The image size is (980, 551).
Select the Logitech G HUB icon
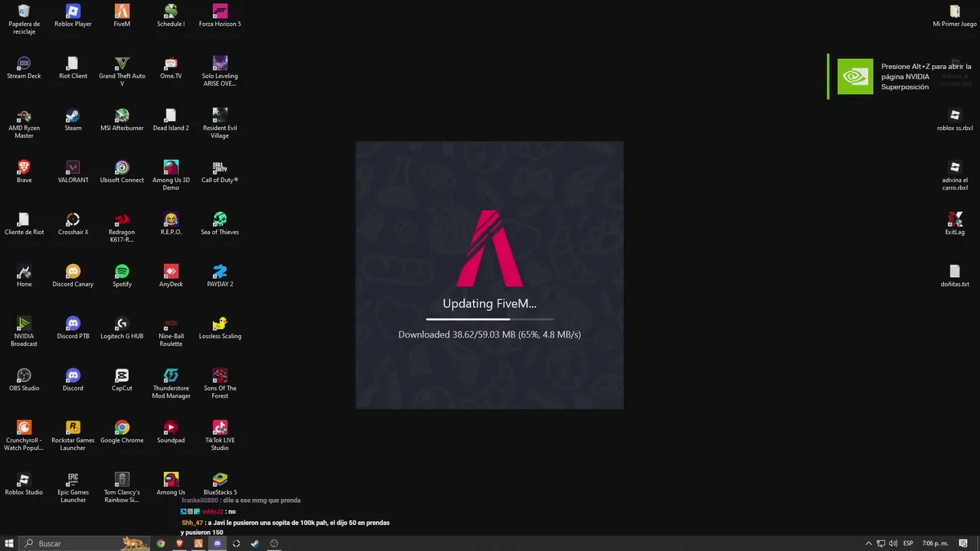(x=122, y=328)
